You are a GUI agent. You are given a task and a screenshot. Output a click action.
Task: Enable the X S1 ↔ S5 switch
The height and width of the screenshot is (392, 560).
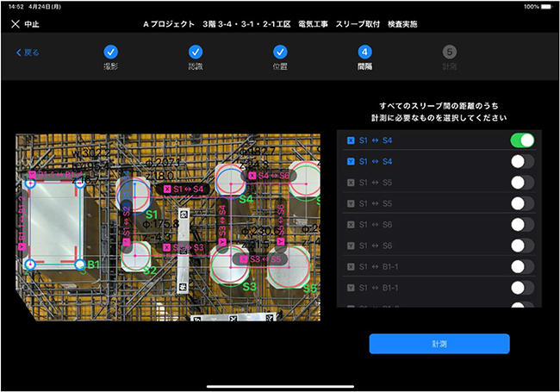point(522,183)
